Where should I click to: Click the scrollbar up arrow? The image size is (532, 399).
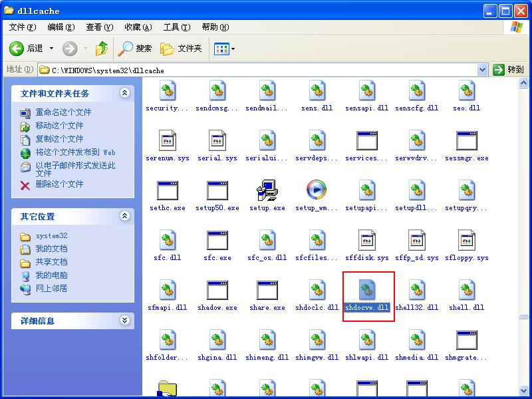coord(523,83)
